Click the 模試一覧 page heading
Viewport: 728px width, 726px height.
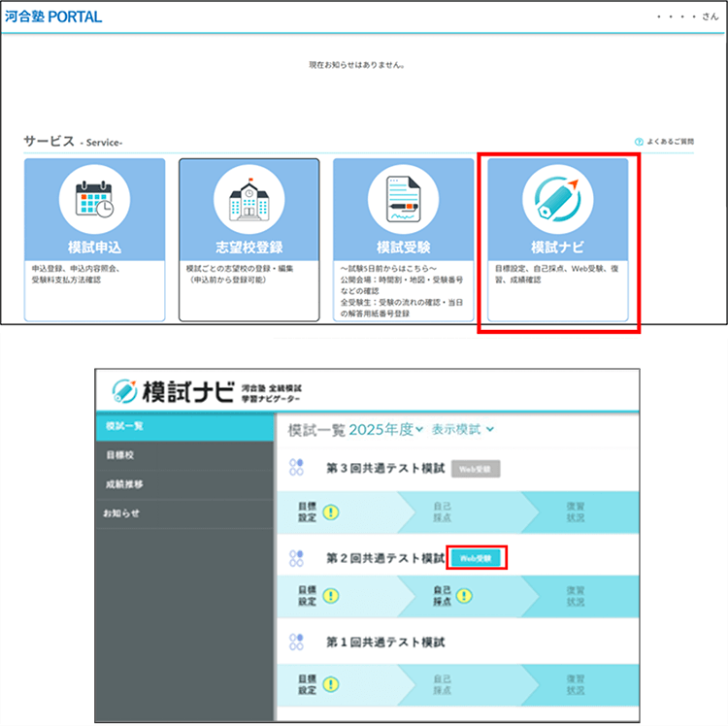coord(316,430)
